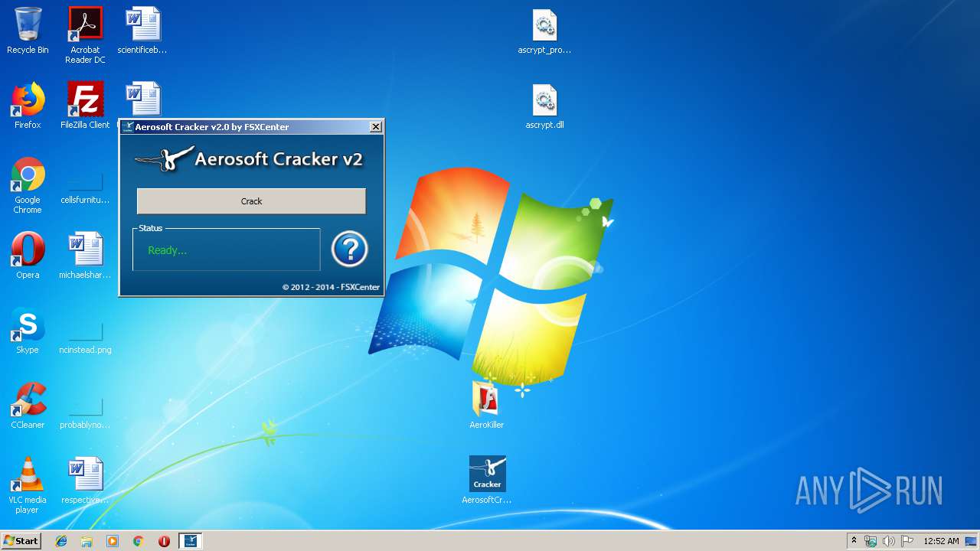Open Windows Media Player taskbar icon
Image resolution: width=980 pixels, height=551 pixels.
click(x=113, y=541)
